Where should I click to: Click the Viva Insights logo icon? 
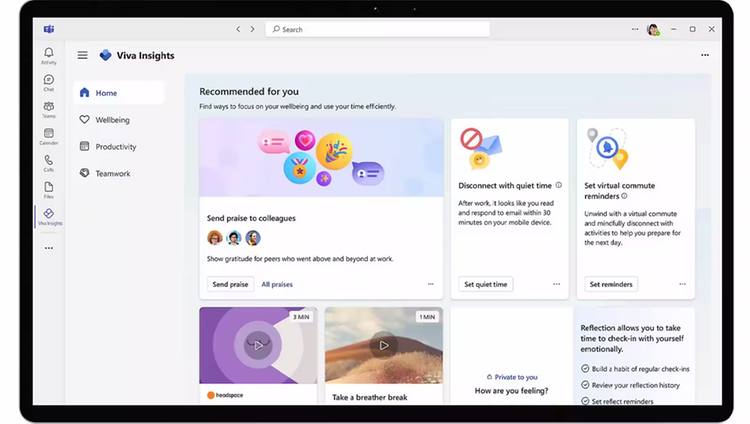tap(105, 55)
